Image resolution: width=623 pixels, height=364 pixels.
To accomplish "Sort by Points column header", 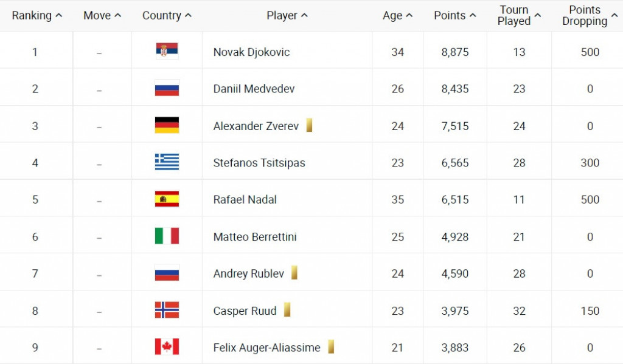I will click(x=455, y=16).
